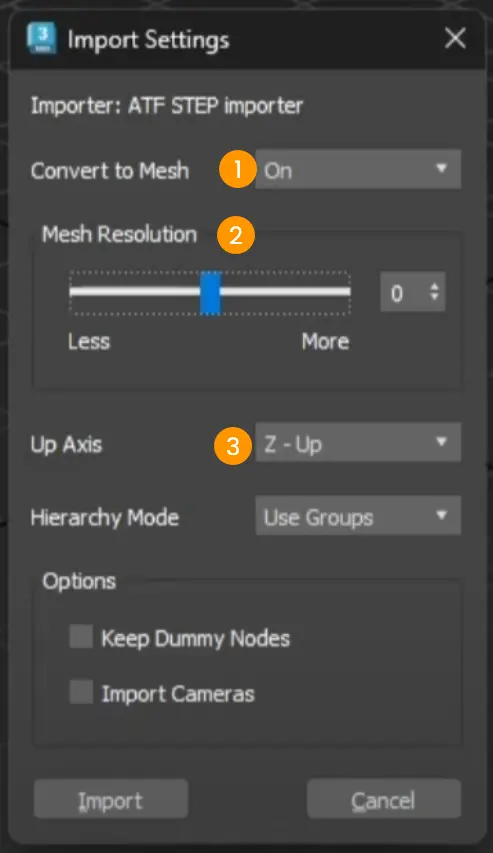493x853 pixels.
Task: Click the Use Groups dropdown arrow
Action: click(x=442, y=514)
